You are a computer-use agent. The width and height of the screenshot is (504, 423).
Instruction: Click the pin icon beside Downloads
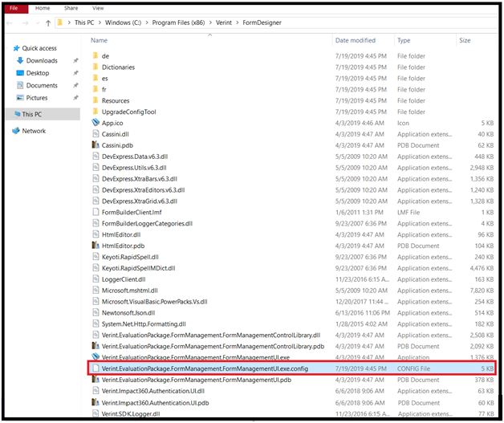(75, 60)
